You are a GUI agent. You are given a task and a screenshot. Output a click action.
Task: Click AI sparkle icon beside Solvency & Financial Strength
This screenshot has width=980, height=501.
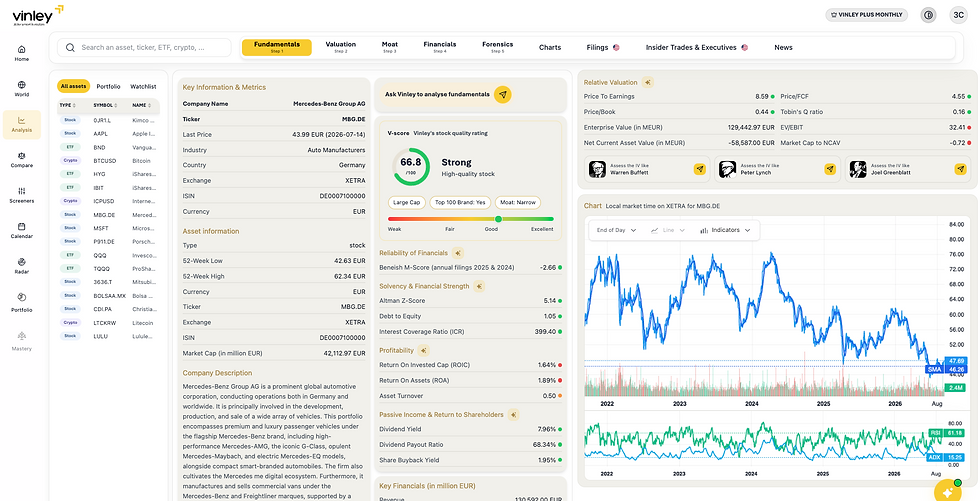(479, 286)
